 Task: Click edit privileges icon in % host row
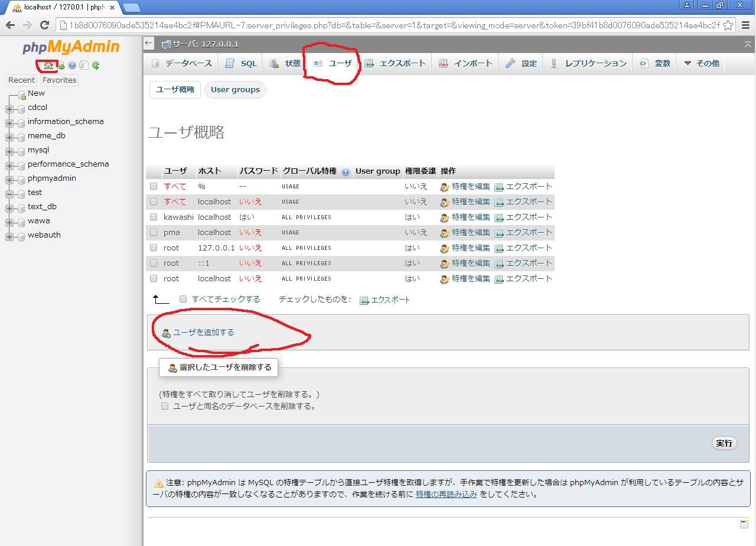[445, 187]
